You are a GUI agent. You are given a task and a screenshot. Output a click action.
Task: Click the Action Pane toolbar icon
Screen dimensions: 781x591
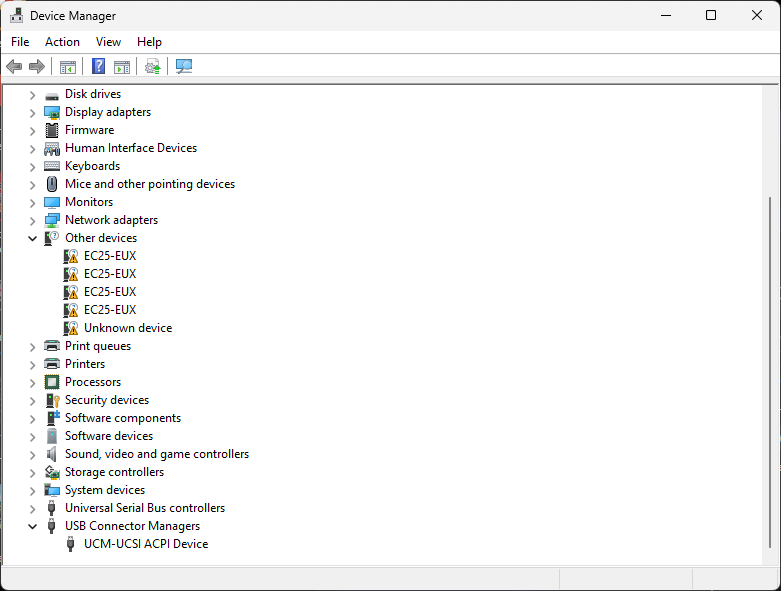tap(122, 66)
